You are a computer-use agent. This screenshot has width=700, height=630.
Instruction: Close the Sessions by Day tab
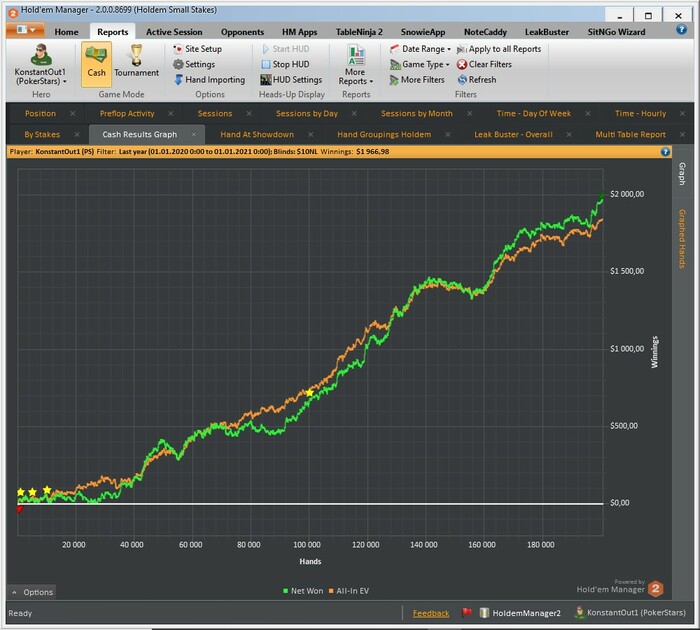click(x=354, y=113)
